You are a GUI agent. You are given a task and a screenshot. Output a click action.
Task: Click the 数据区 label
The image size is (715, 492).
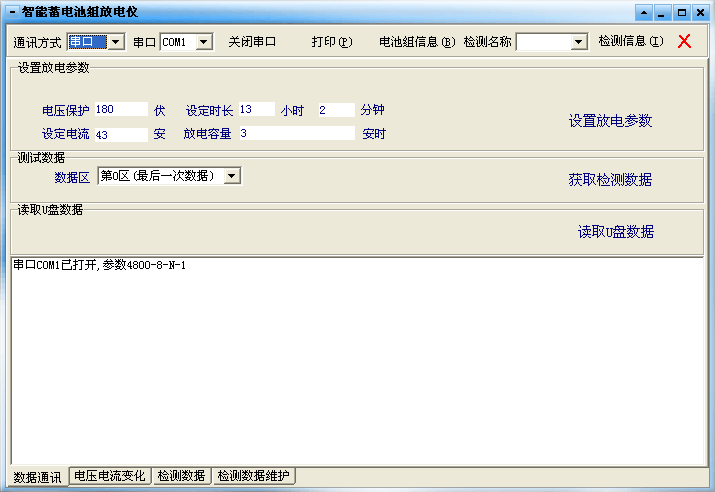tap(72, 177)
